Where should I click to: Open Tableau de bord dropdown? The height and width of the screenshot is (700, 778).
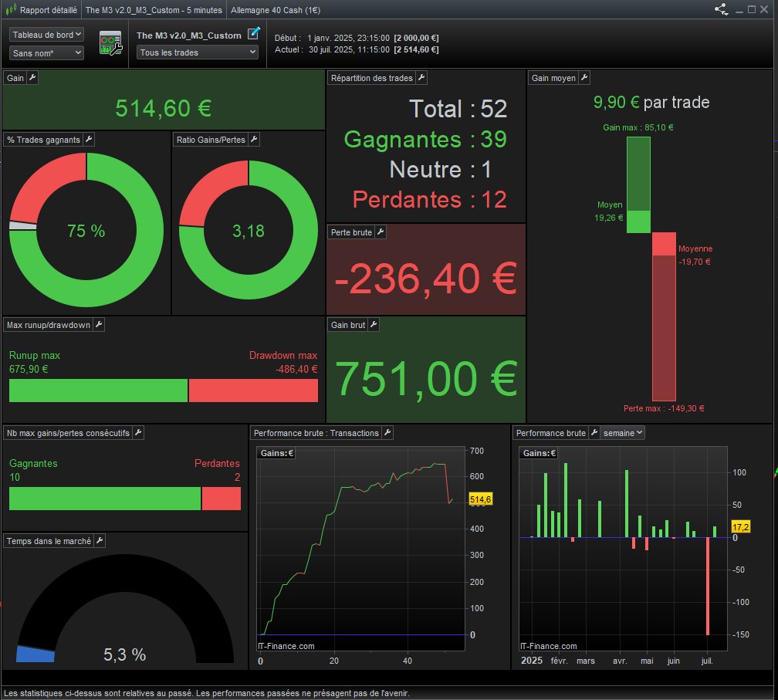point(46,35)
